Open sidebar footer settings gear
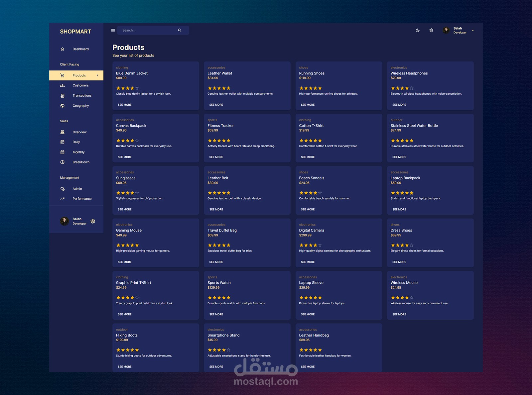This screenshot has width=532, height=395. [93, 221]
